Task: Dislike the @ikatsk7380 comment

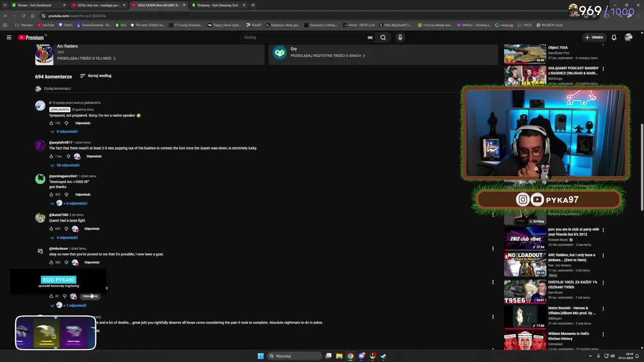Action: (66, 229)
